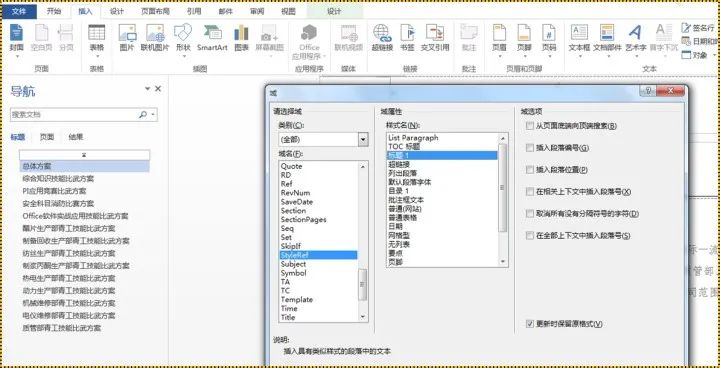Uncheck 更新时保留原格式(V)
The width and height of the screenshot is (720, 368).
[530, 324]
